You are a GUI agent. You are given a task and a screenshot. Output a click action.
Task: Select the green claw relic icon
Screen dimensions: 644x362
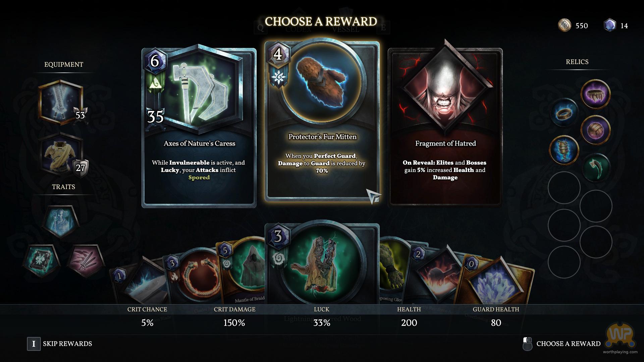pos(596,168)
